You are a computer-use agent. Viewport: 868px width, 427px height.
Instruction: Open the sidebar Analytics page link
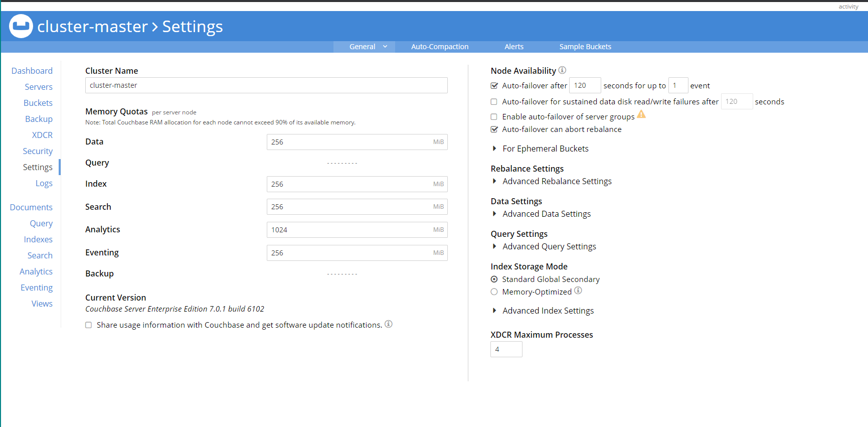point(36,271)
